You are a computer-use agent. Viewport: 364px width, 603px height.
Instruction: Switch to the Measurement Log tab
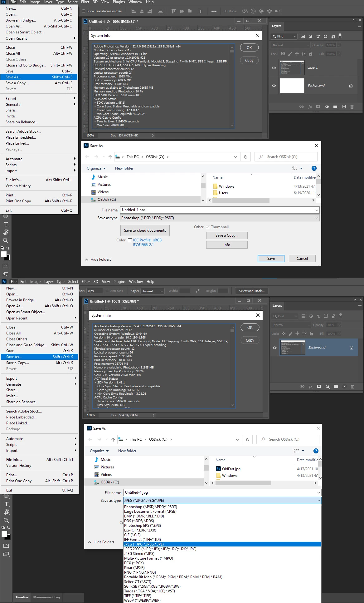(46, 597)
